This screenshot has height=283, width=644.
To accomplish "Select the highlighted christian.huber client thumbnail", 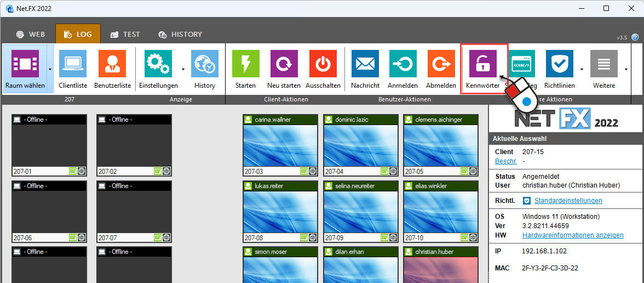I will point(441,265).
